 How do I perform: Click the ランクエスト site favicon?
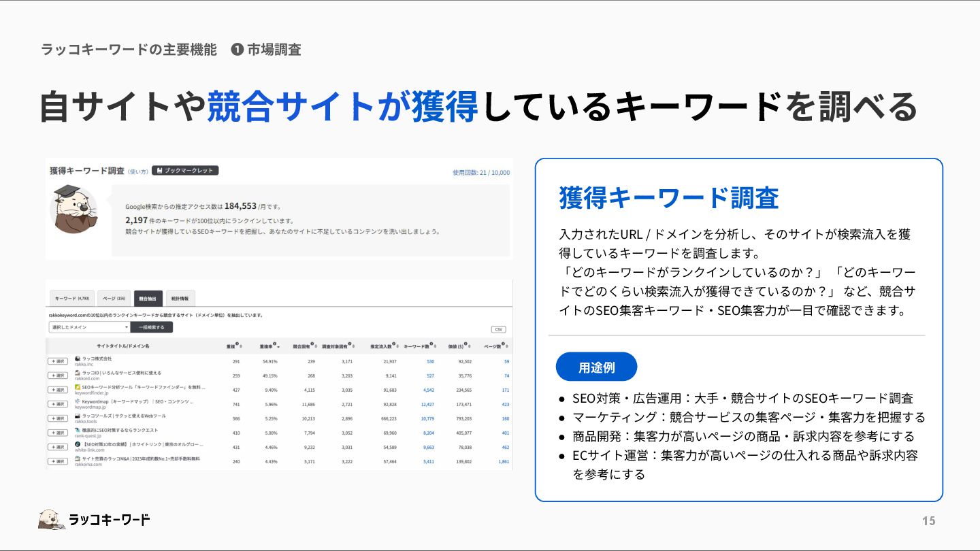[78, 430]
